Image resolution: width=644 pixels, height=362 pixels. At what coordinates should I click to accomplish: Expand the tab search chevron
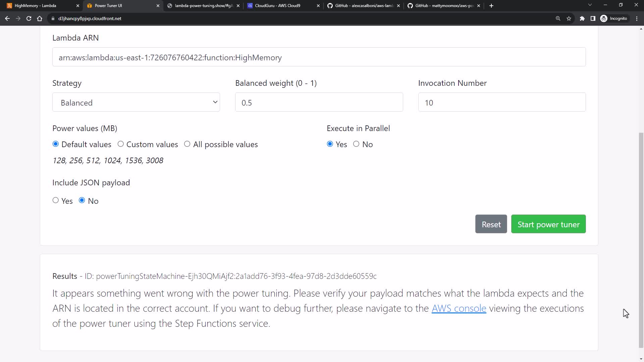[x=590, y=5]
